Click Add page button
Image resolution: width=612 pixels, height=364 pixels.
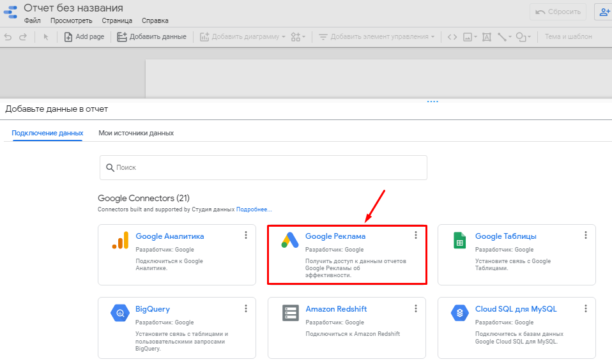[84, 36]
